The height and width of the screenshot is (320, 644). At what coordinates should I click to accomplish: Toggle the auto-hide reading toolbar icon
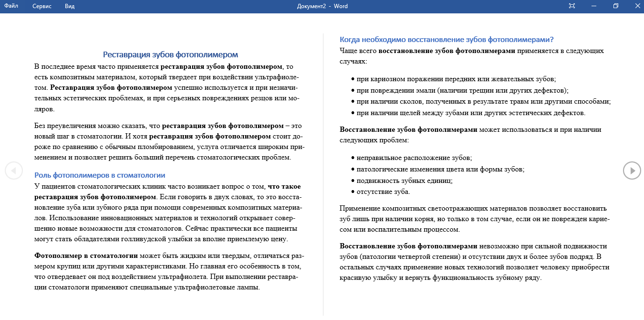click(x=572, y=6)
